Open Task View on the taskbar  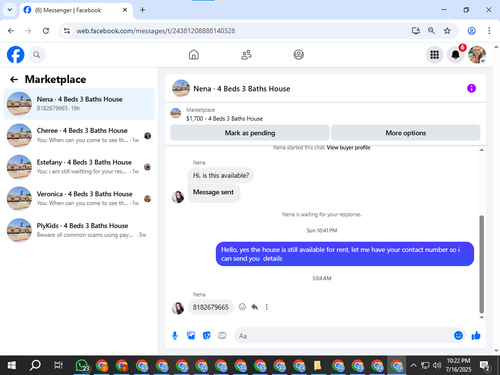pos(58,366)
